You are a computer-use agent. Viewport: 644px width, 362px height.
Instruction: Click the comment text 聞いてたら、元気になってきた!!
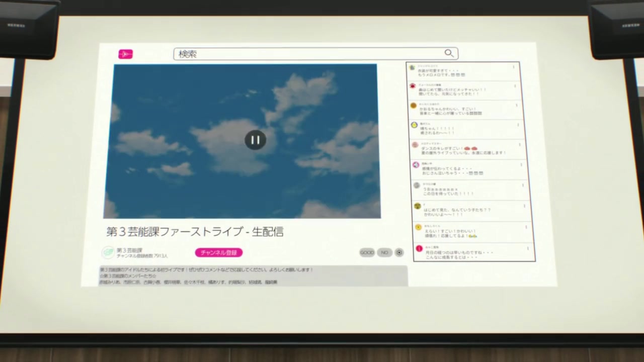point(449,94)
